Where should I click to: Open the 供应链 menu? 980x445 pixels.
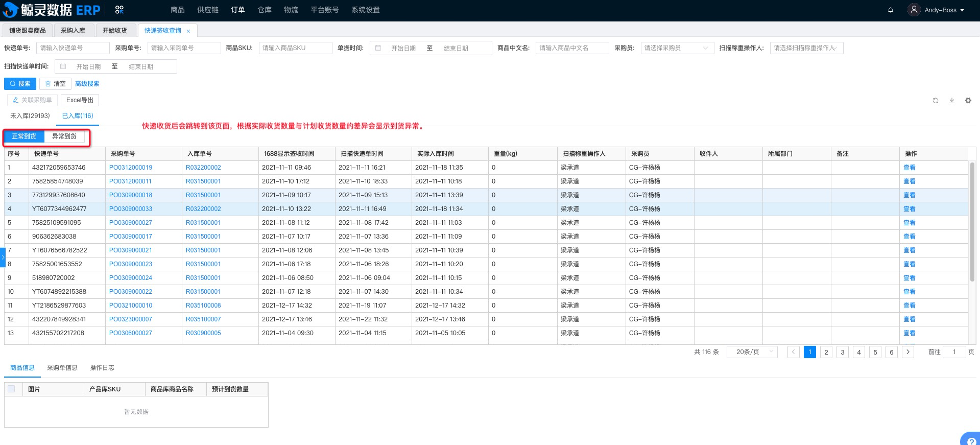[208, 10]
